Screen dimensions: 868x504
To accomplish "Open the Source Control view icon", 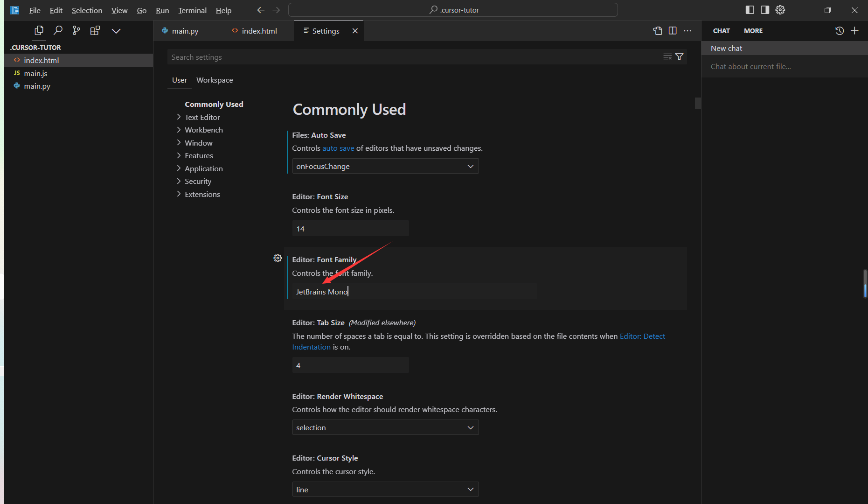I will 76,31.
